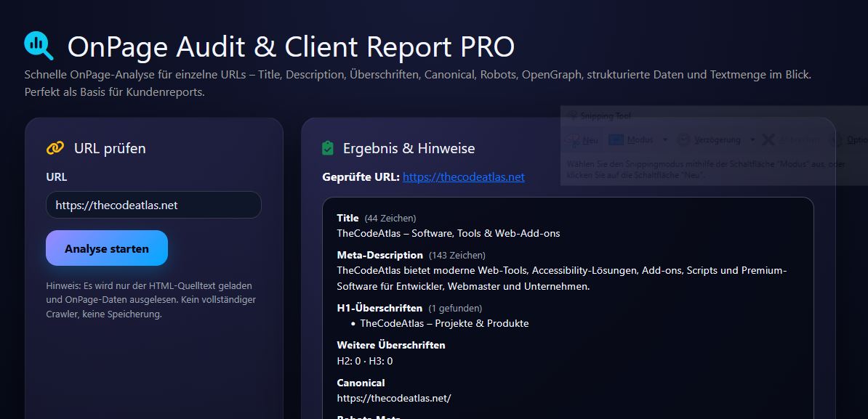Open Optionen in the Snipping Tool
Screen dimensions: 868x419
(851, 140)
